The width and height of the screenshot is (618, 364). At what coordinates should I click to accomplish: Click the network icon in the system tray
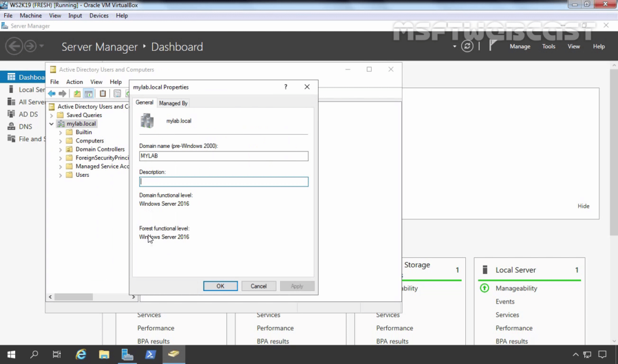[588, 354]
